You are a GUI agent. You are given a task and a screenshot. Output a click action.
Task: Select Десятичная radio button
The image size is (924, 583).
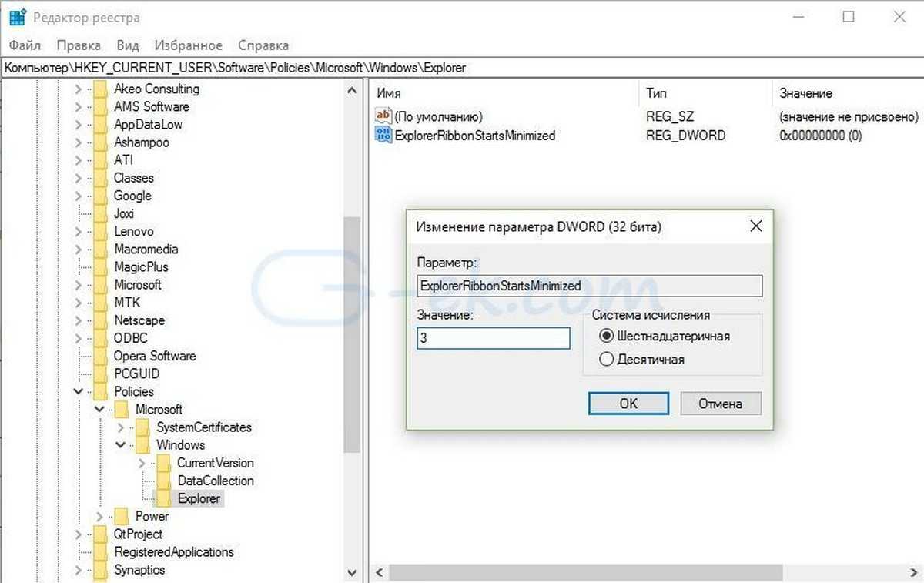(607, 359)
